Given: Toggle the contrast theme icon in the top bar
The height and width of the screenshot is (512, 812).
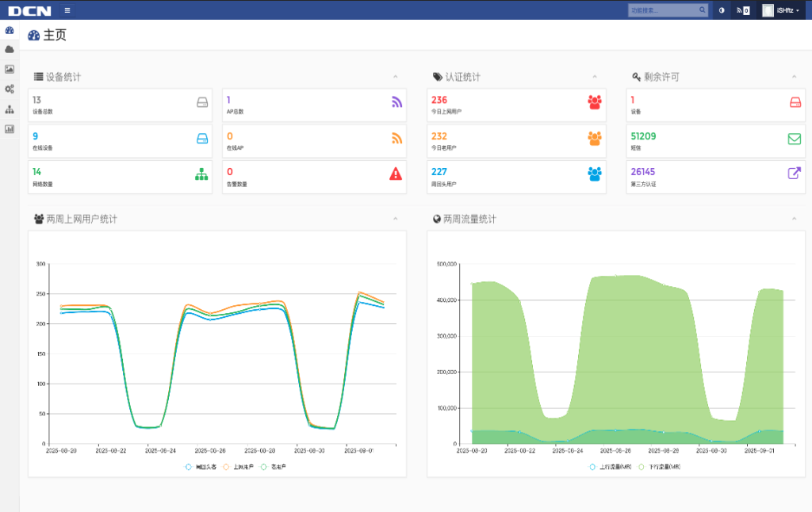Looking at the screenshot, I should coord(722,10).
